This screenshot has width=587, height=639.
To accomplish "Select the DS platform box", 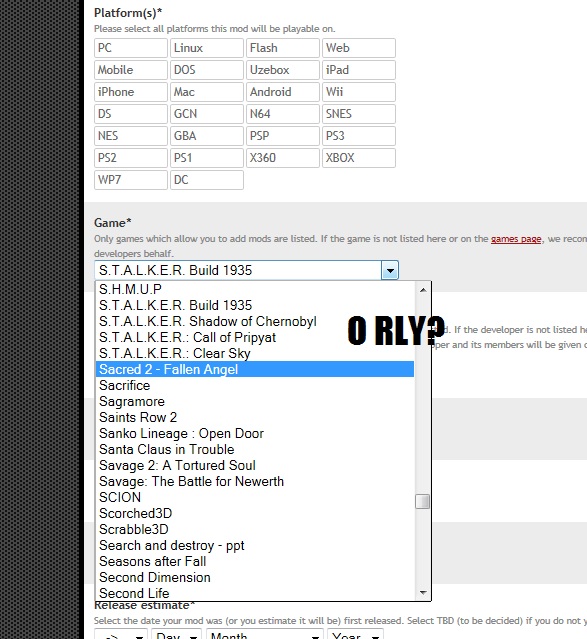I will pyautogui.click(x=131, y=114).
